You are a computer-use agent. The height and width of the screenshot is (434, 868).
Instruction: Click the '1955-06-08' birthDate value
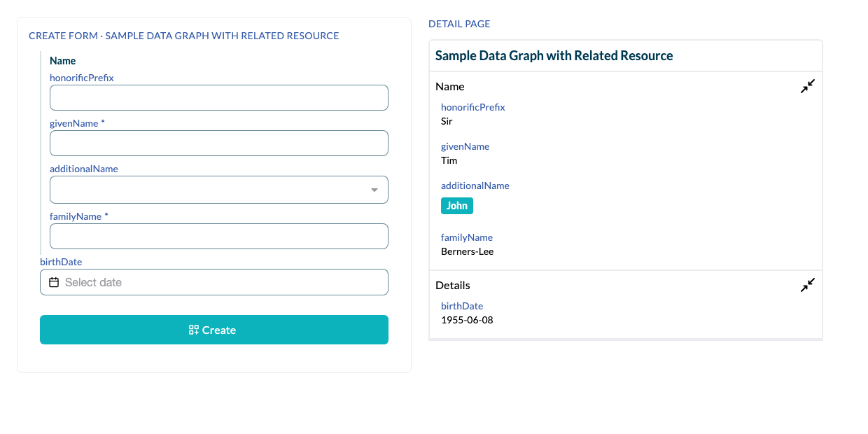[467, 320]
